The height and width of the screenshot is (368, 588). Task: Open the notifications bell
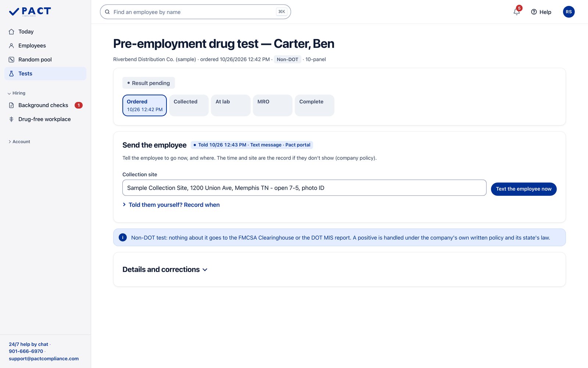tap(517, 12)
